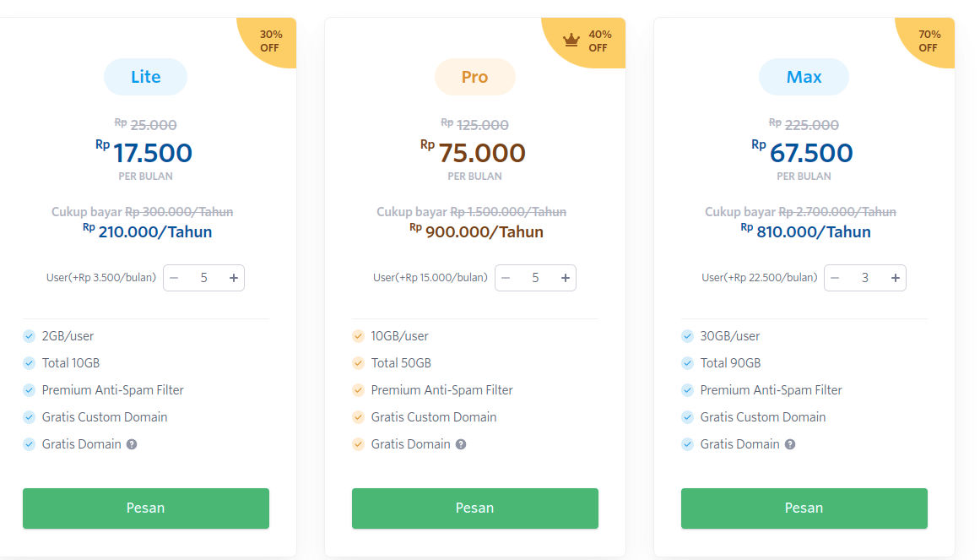
Task: Order the Pro plan with Pesan
Action: pyautogui.click(x=474, y=508)
